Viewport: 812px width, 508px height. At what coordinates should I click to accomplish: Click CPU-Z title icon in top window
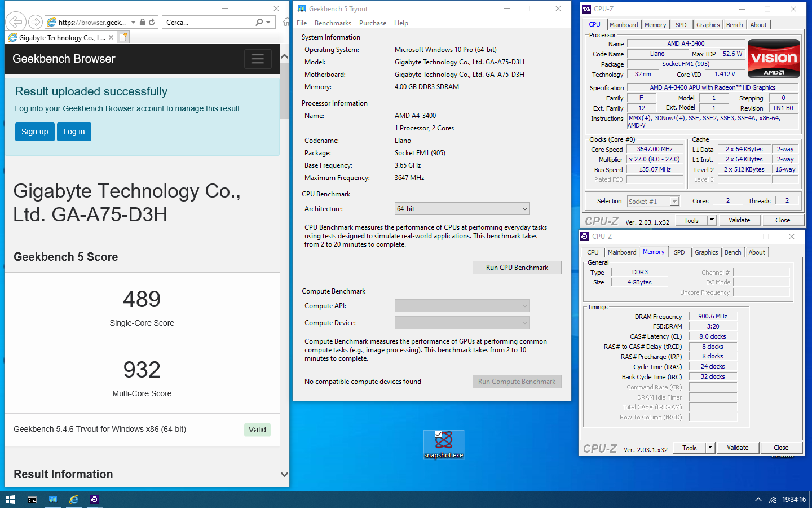tap(586, 9)
